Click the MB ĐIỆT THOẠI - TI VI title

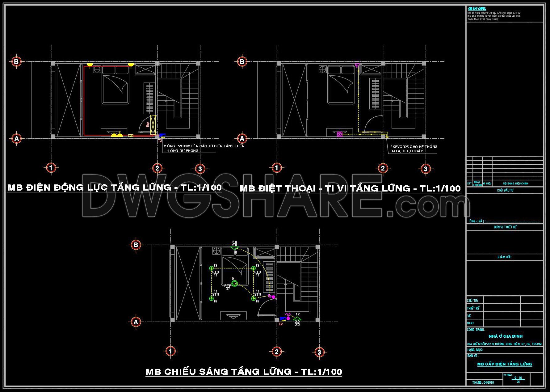pos(350,188)
